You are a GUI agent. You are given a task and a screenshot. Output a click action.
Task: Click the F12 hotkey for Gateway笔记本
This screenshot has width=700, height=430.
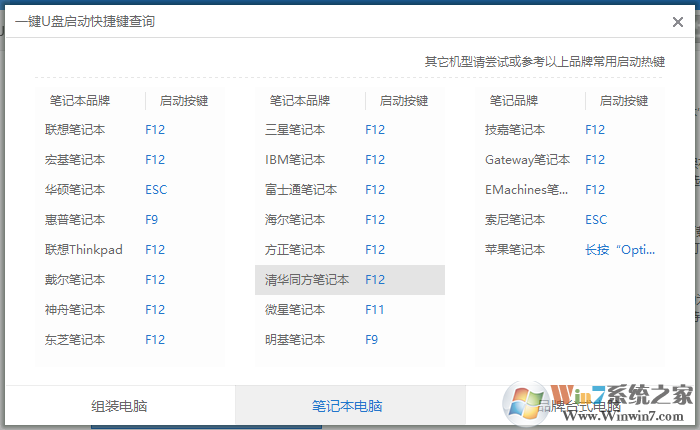(x=595, y=159)
